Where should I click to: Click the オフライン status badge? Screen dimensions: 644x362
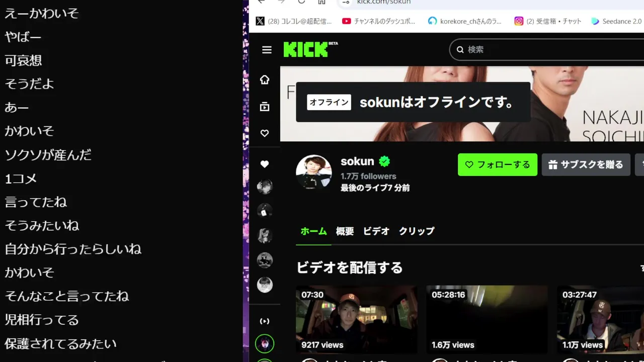[329, 102]
